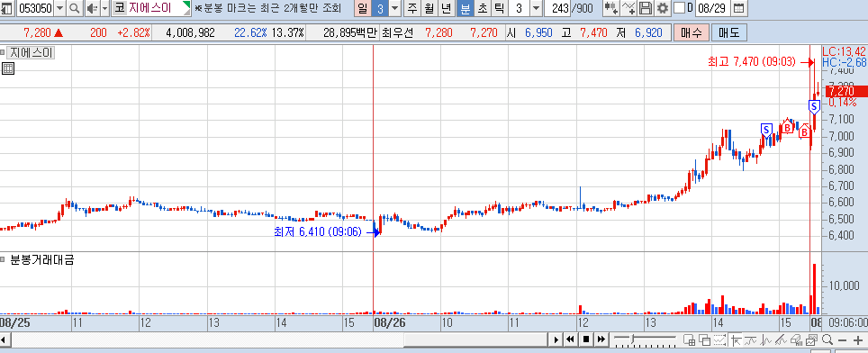Toggle the D checkbox beside date field
This screenshot has height=353, width=868.
[x=679, y=8]
